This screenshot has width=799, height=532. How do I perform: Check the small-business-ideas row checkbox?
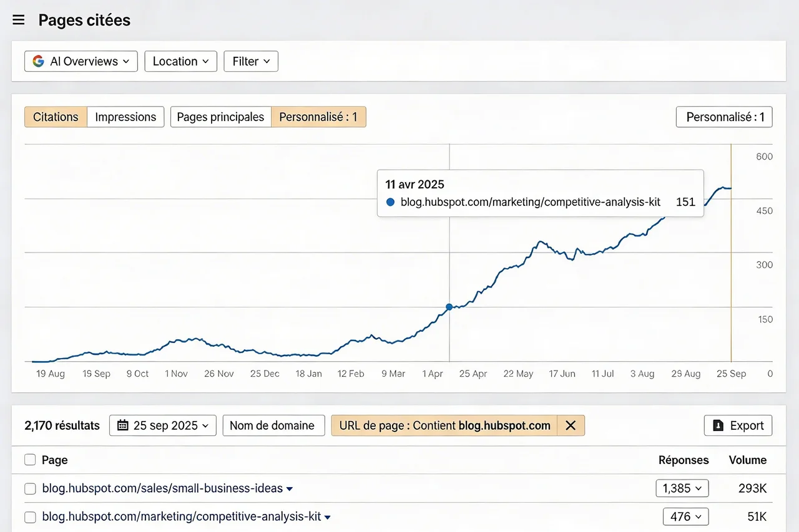[30, 489]
